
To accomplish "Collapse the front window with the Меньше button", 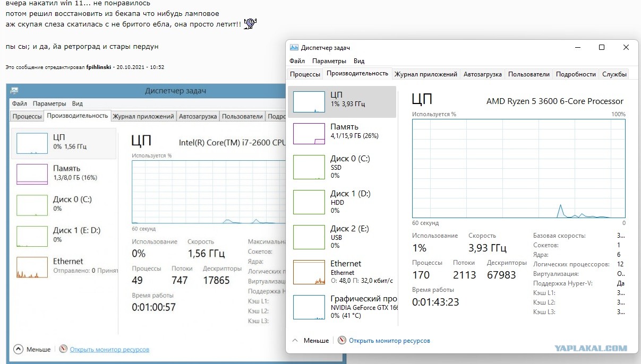I will click(310, 341).
